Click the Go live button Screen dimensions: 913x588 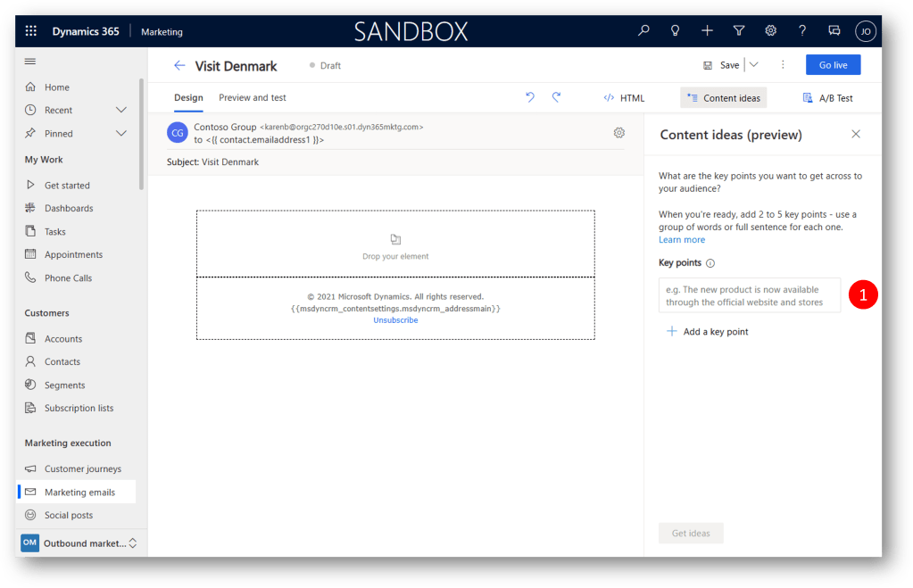point(833,65)
